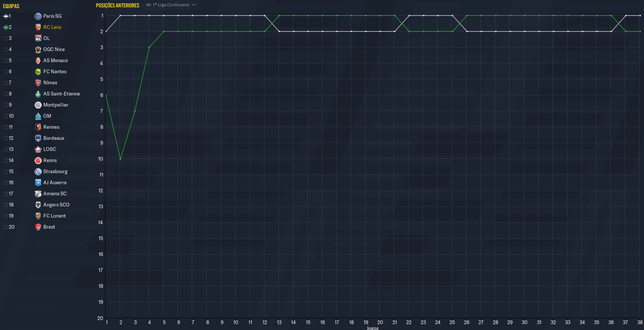Open the OL team name link

pyautogui.click(x=46, y=38)
